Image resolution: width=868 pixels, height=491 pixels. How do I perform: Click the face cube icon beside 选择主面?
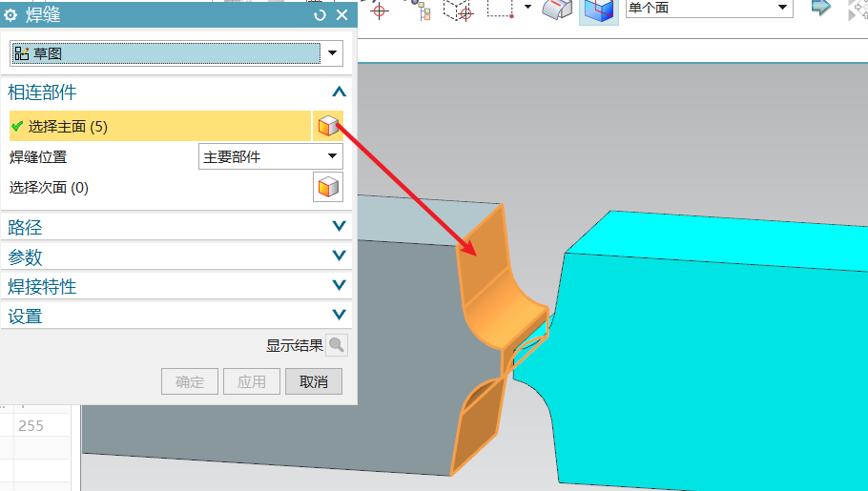coord(328,126)
